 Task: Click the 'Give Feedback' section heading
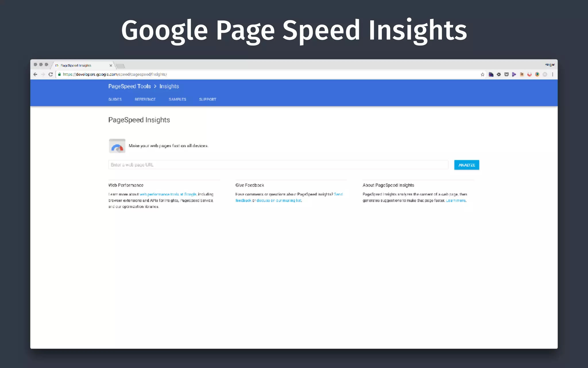pos(249,185)
